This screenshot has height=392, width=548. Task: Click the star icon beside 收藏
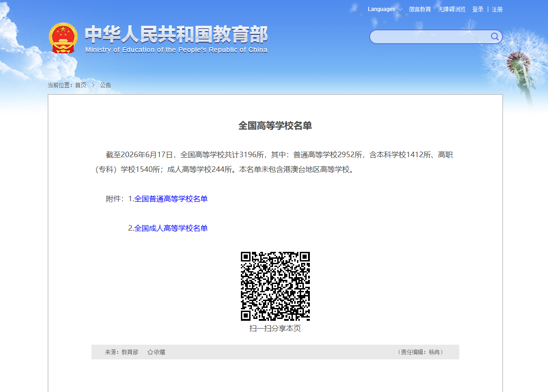pyautogui.click(x=150, y=352)
